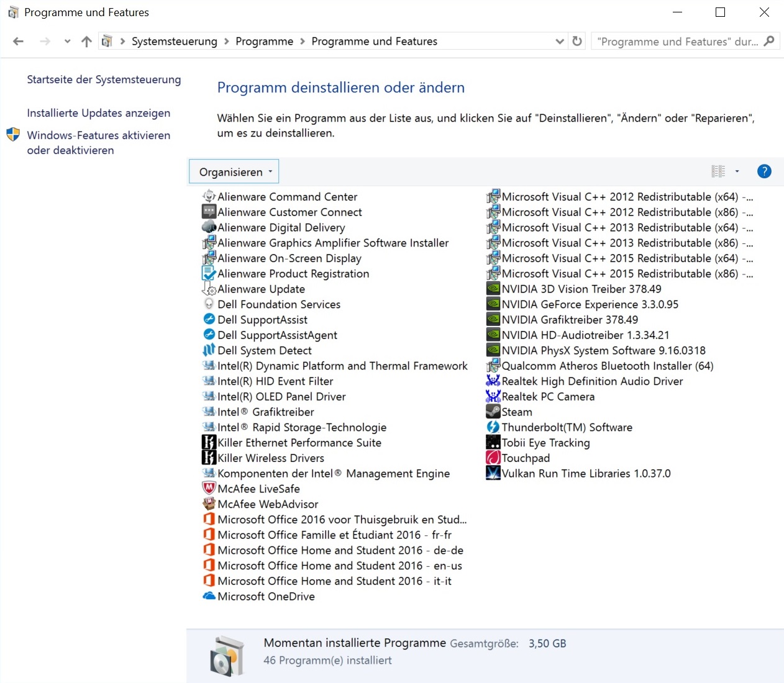The width and height of the screenshot is (784, 683).
Task: Expand the address bar history dropdown
Action: (560, 41)
